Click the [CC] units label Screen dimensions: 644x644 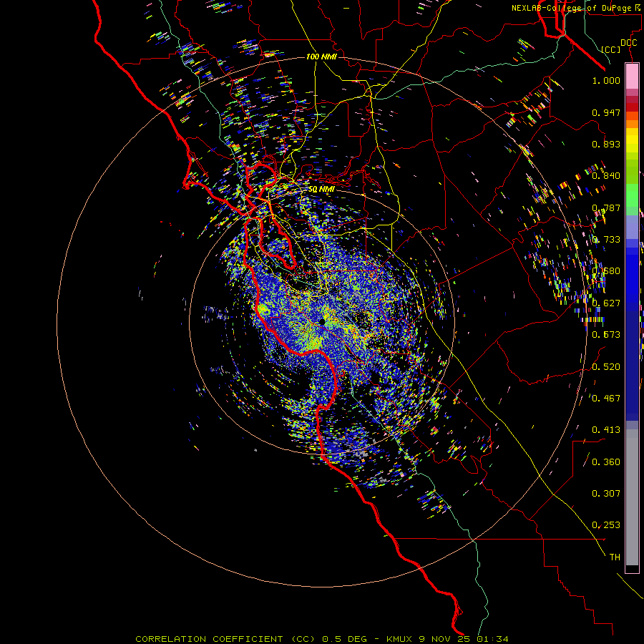(x=611, y=50)
